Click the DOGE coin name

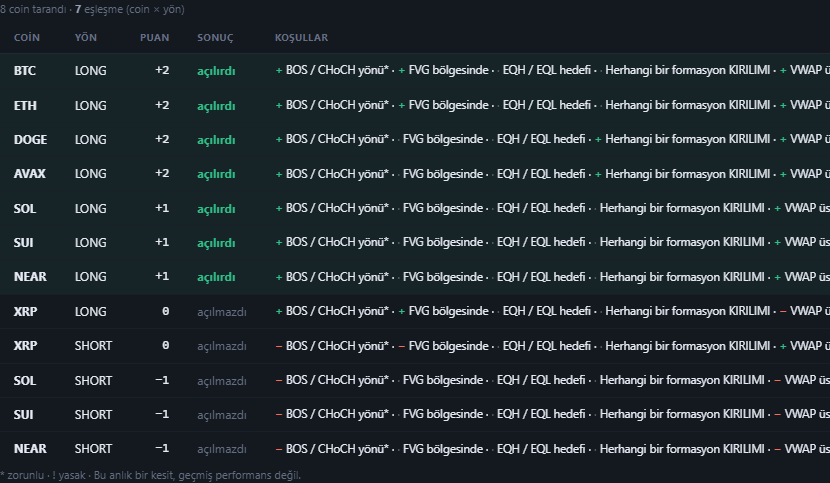[x=30, y=140]
